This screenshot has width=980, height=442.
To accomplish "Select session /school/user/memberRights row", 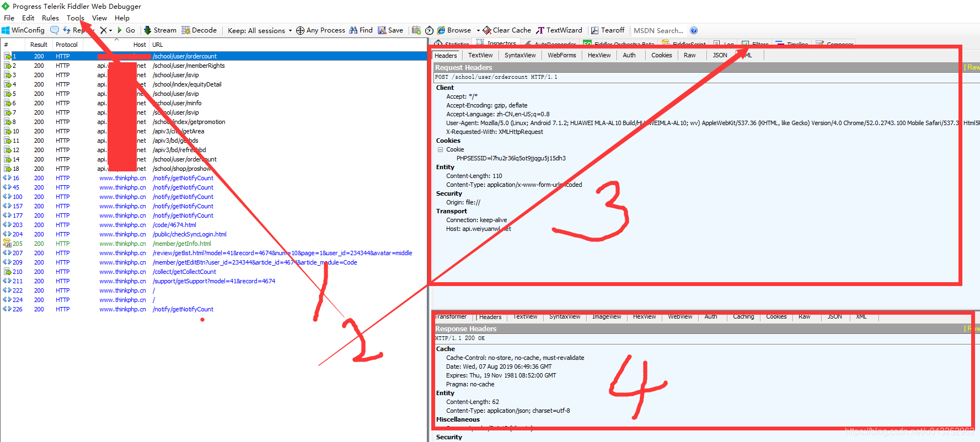I will (214, 66).
